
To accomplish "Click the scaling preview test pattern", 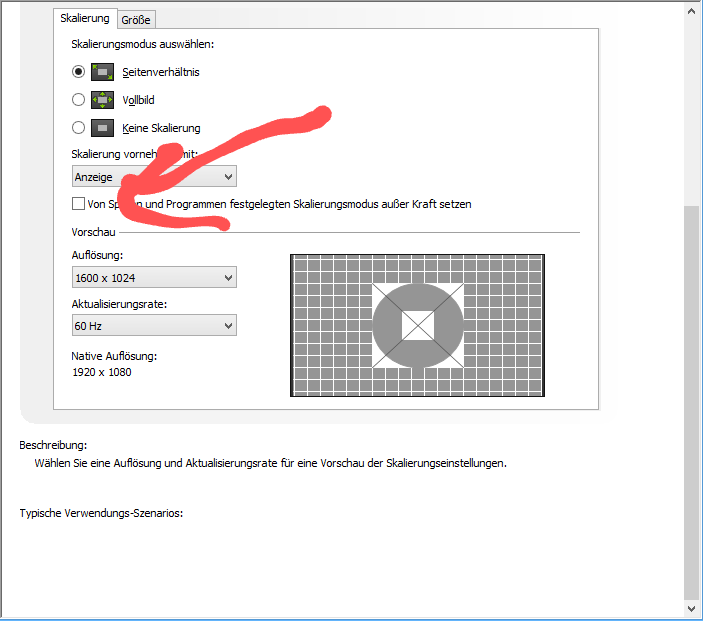I will pyautogui.click(x=417, y=326).
